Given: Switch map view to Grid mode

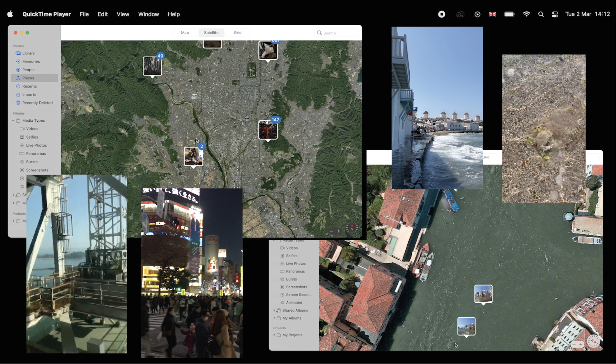Looking at the screenshot, I should coord(238,33).
